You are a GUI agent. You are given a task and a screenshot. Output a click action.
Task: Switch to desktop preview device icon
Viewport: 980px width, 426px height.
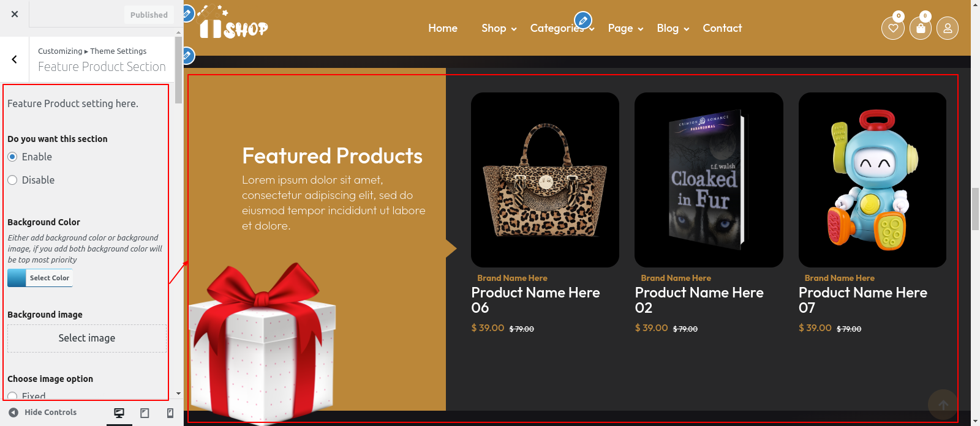click(119, 413)
